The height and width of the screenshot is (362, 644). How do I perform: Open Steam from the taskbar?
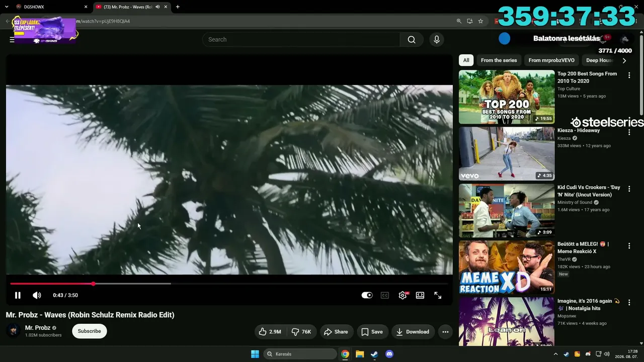(374, 354)
